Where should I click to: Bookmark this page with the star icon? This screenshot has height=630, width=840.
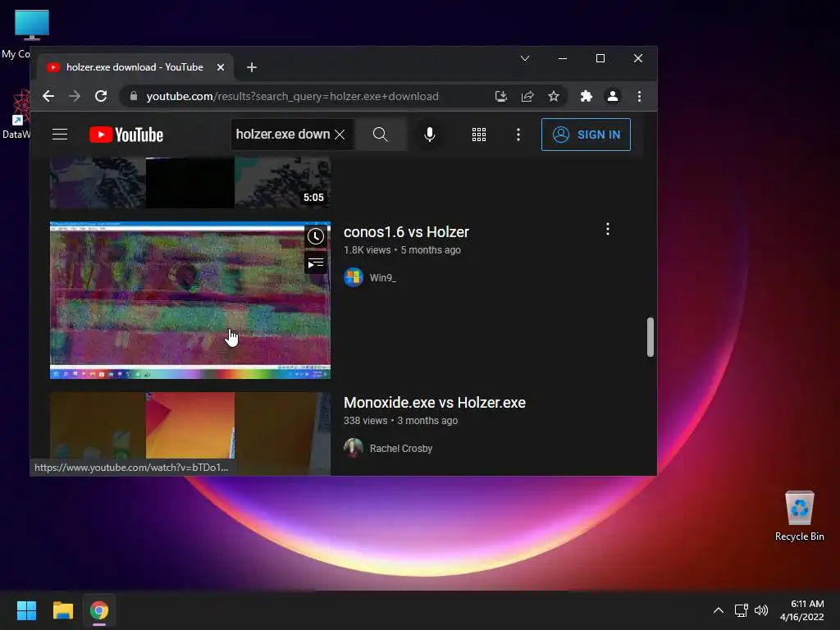tap(554, 97)
